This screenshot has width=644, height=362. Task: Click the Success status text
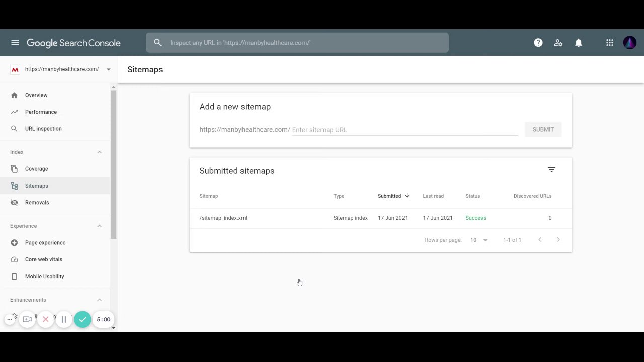point(475,218)
